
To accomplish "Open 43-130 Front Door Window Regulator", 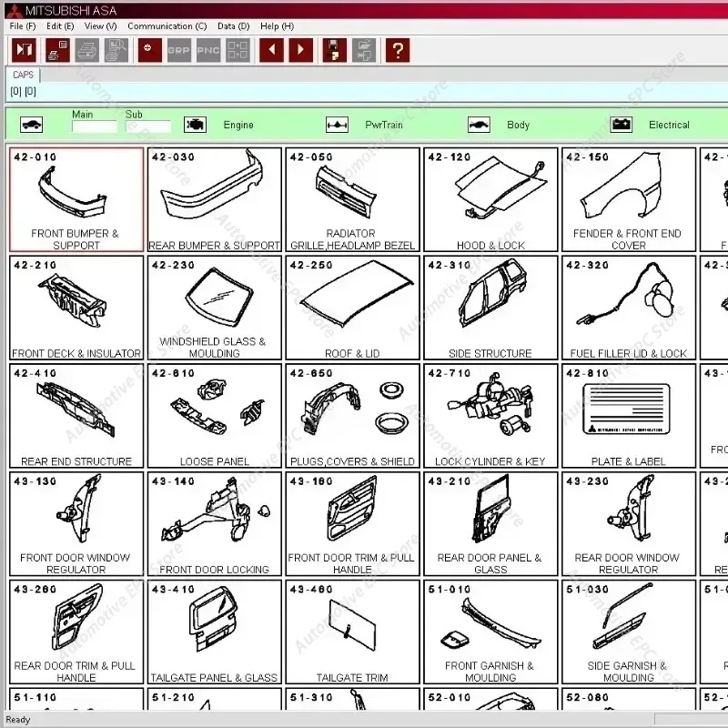I will (x=76, y=524).
